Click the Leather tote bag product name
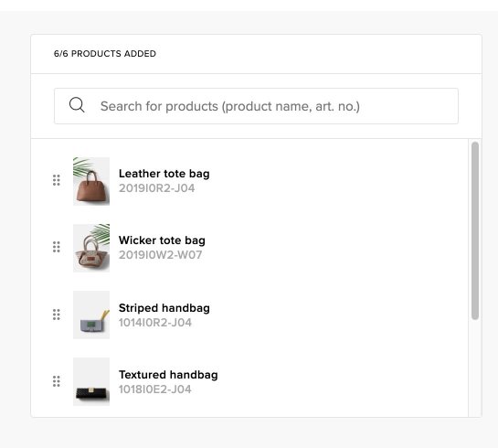The height and width of the screenshot is (448, 498). (164, 174)
